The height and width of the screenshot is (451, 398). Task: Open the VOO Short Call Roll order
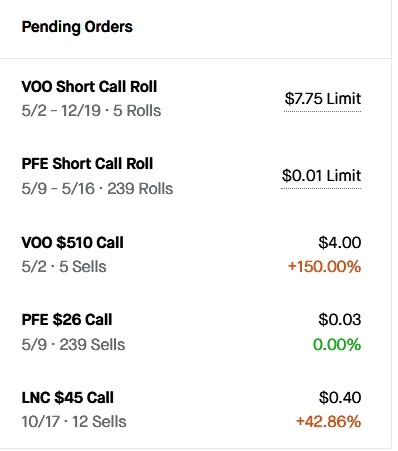196,99
